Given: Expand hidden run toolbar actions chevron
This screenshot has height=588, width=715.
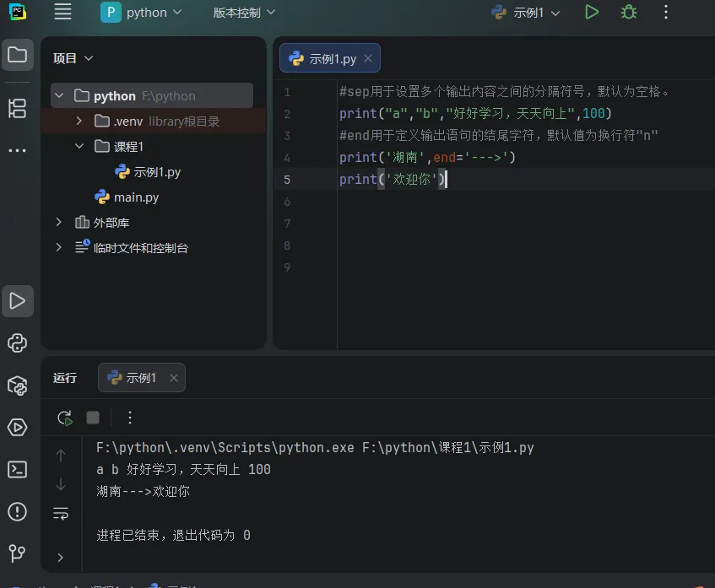Looking at the screenshot, I should (x=61, y=558).
